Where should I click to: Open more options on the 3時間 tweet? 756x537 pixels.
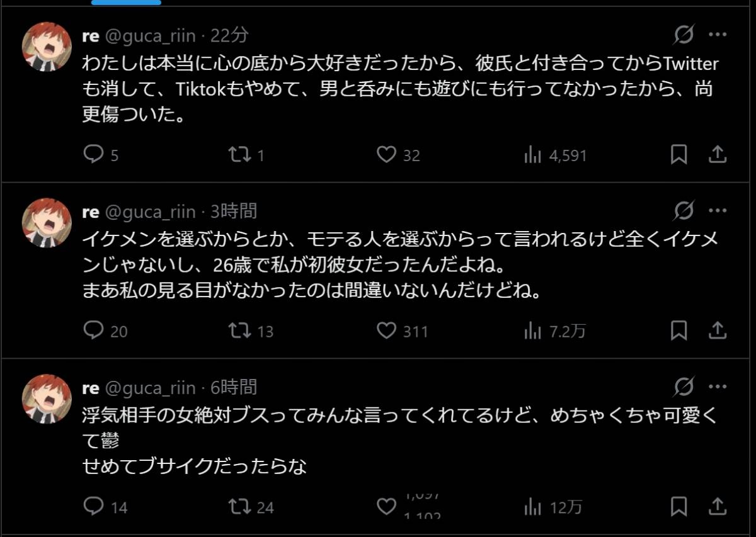pos(718,210)
